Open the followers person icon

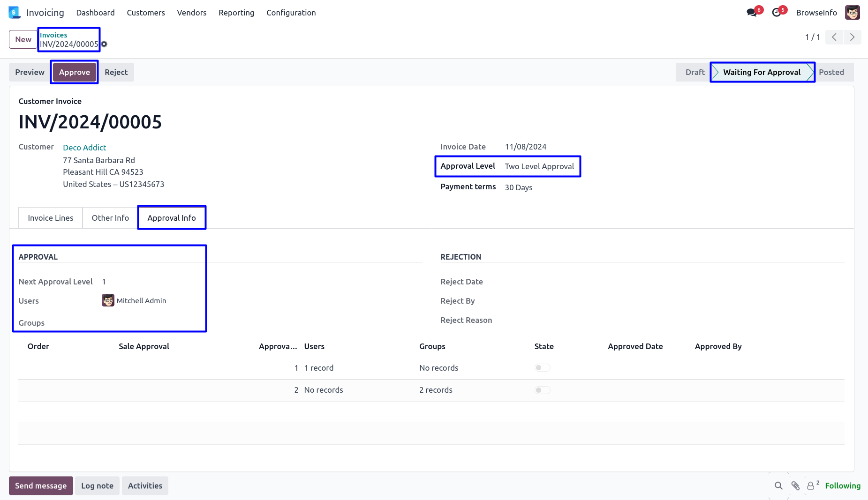click(x=811, y=486)
